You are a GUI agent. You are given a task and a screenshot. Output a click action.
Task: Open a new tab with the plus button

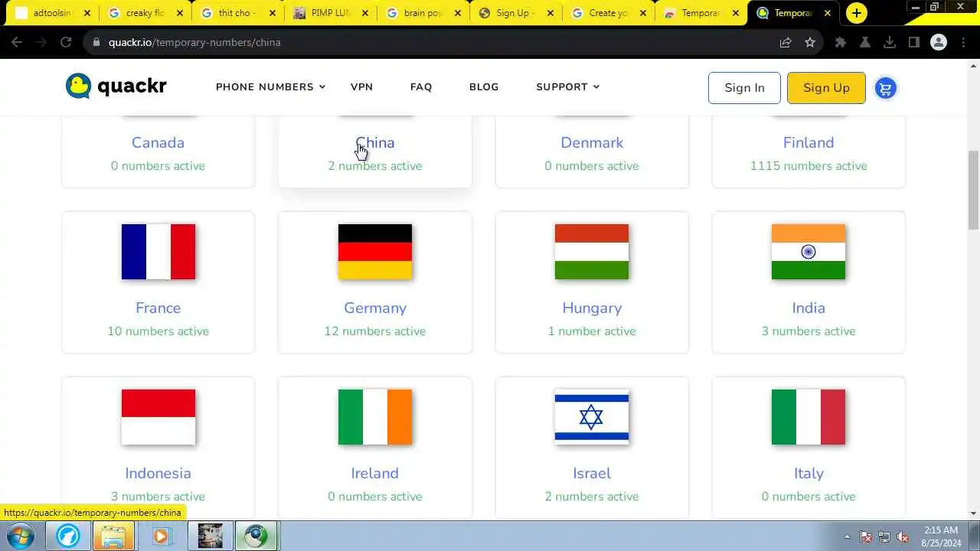856,13
